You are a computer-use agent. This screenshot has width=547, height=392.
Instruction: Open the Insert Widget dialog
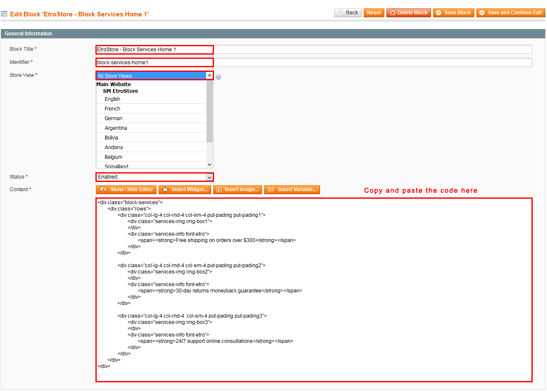click(185, 189)
